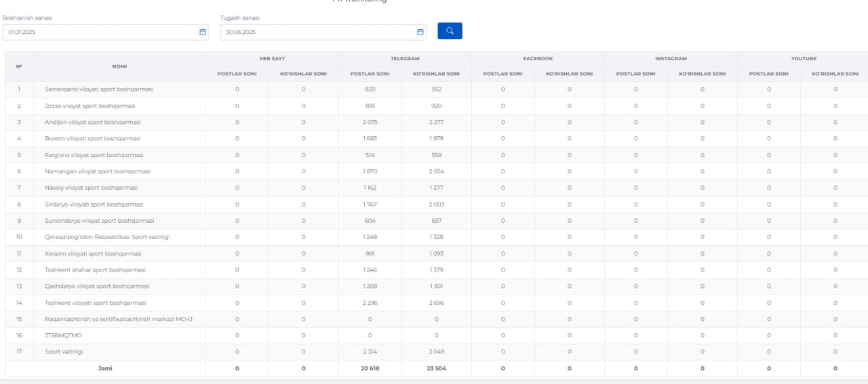
Task: Select the VEB SAYT column group header
Action: click(x=271, y=59)
